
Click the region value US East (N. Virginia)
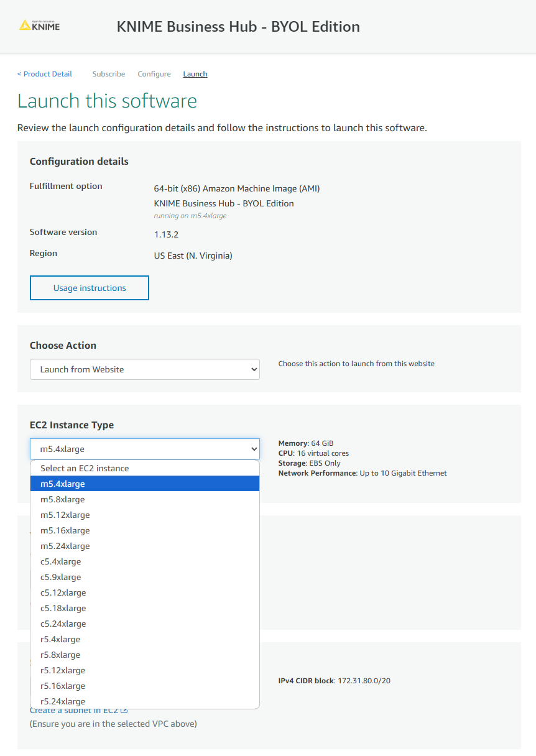(193, 256)
